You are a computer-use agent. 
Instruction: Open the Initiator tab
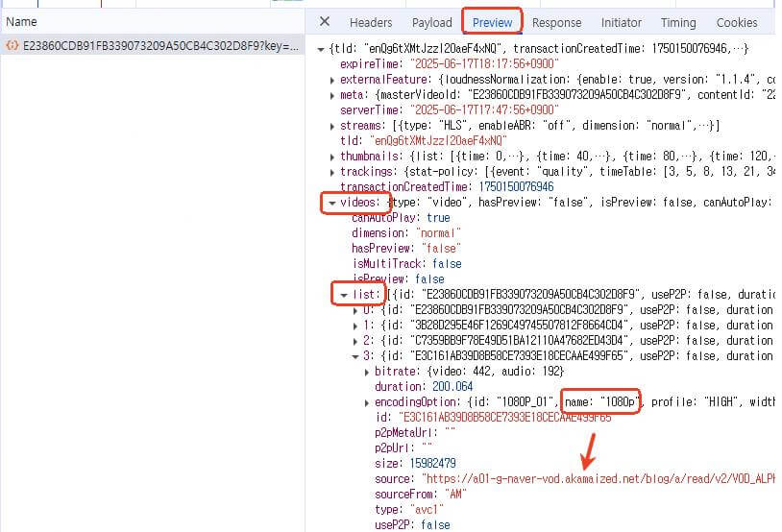[622, 22]
